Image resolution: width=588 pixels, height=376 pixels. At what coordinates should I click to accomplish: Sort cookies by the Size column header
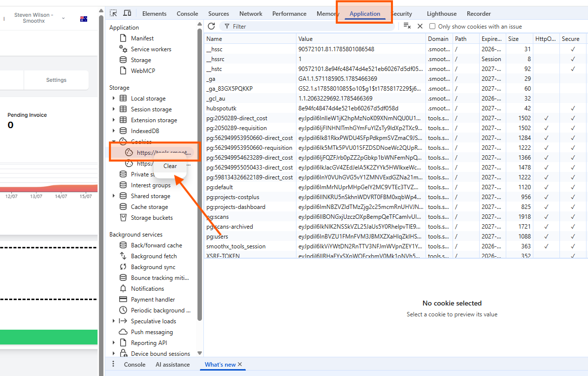click(520, 38)
